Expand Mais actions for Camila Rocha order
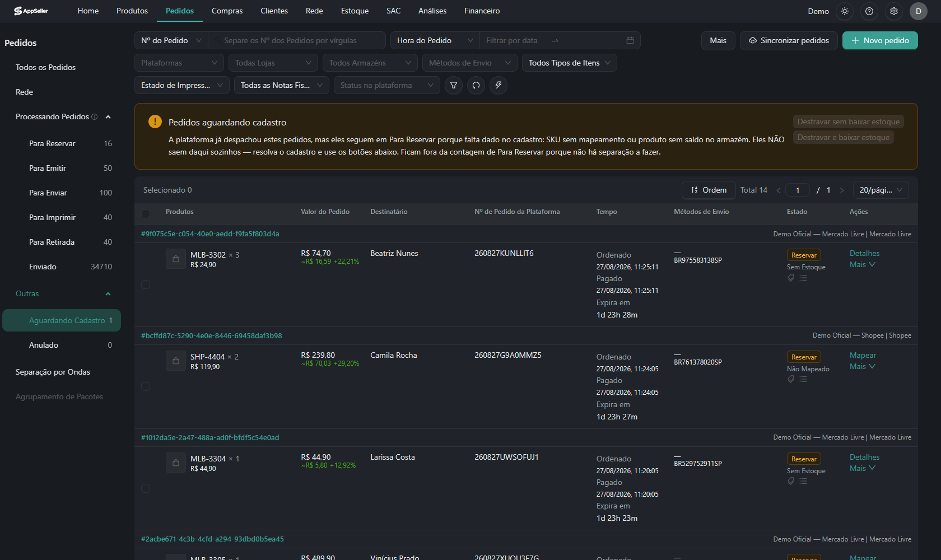941x560 pixels. pyautogui.click(x=863, y=366)
